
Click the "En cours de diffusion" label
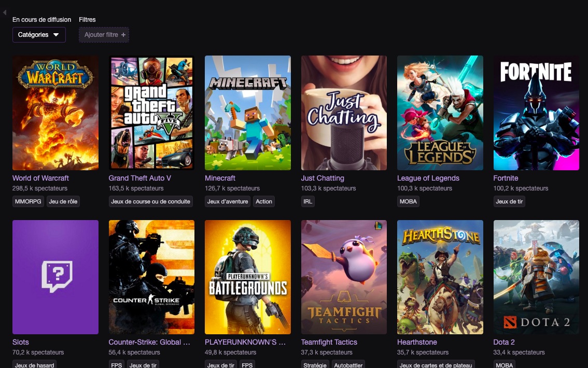[x=41, y=20]
